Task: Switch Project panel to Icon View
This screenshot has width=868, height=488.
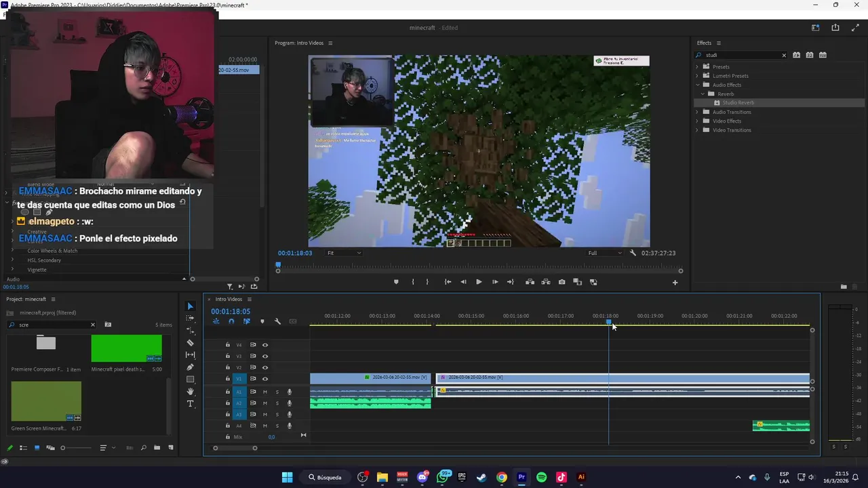Action: click(x=37, y=448)
